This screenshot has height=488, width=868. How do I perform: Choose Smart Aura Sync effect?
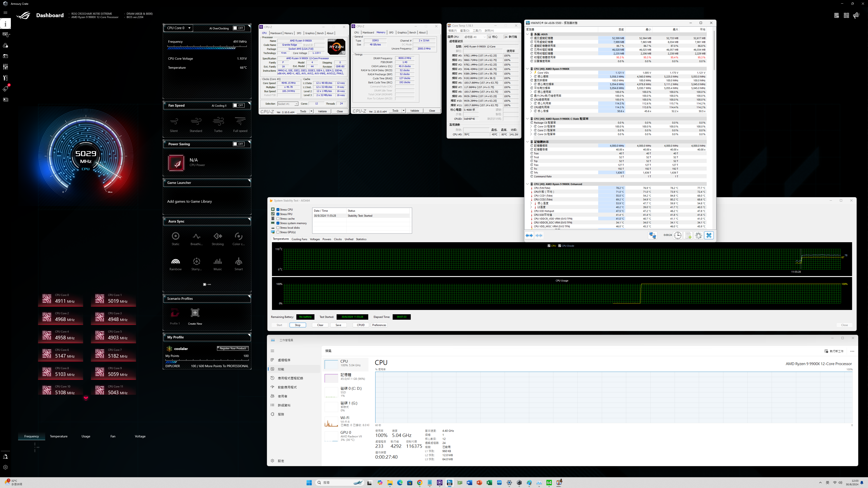pos(238,264)
